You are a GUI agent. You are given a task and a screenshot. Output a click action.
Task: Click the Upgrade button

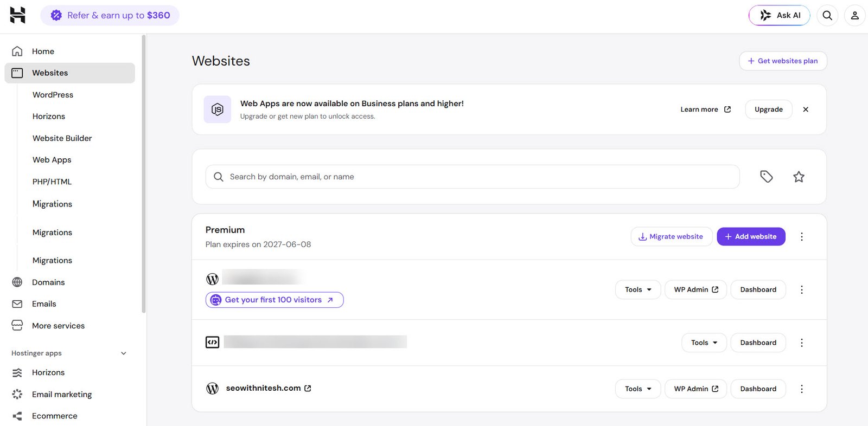point(769,109)
